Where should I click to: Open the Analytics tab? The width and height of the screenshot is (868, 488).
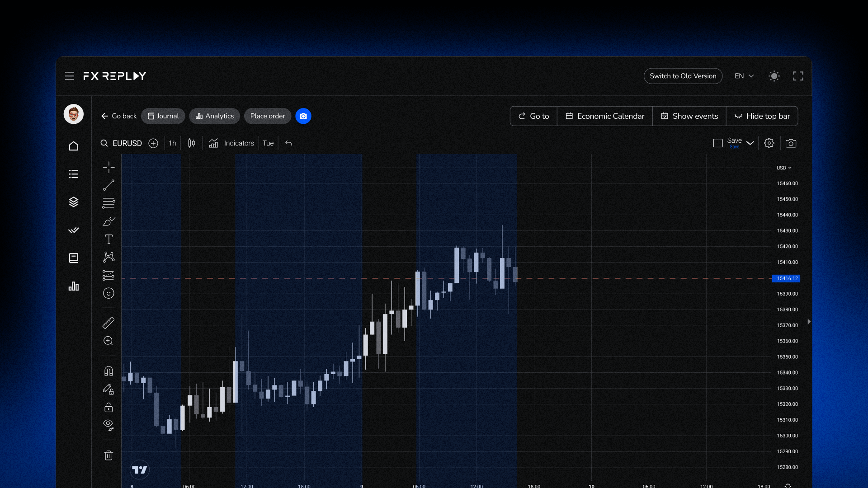215,116
